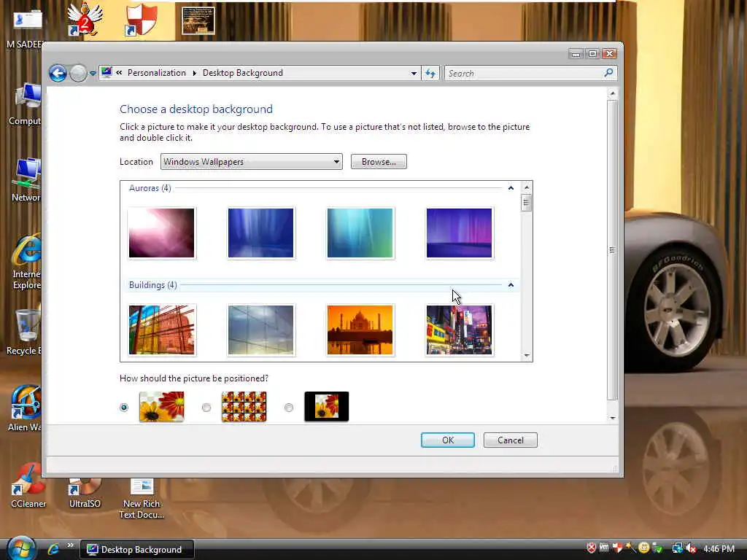Open the Windows Start orb

pyautogui.click(x=21, y=548)
